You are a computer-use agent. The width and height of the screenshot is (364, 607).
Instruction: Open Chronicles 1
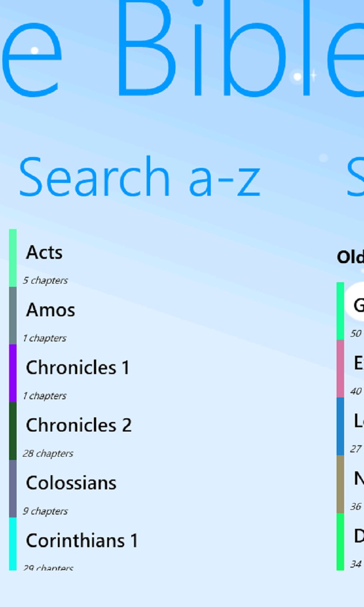pos(77,368)
